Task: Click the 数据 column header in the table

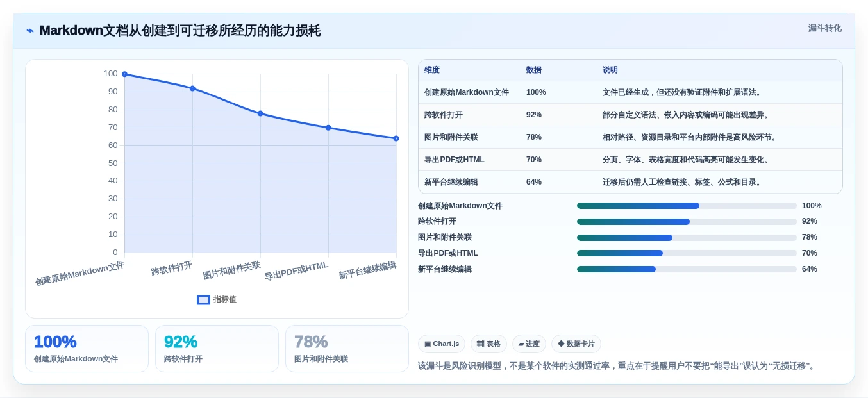Action: pos(534,70)
